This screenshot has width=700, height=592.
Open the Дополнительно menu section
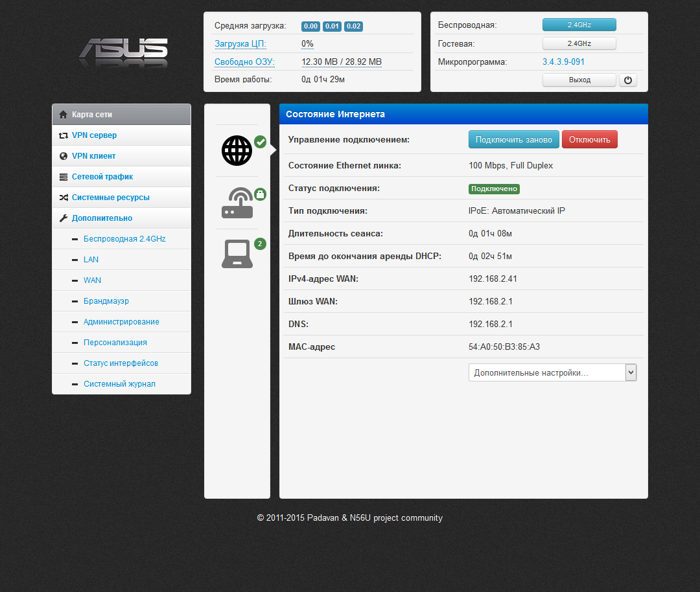tap(121, 218)
